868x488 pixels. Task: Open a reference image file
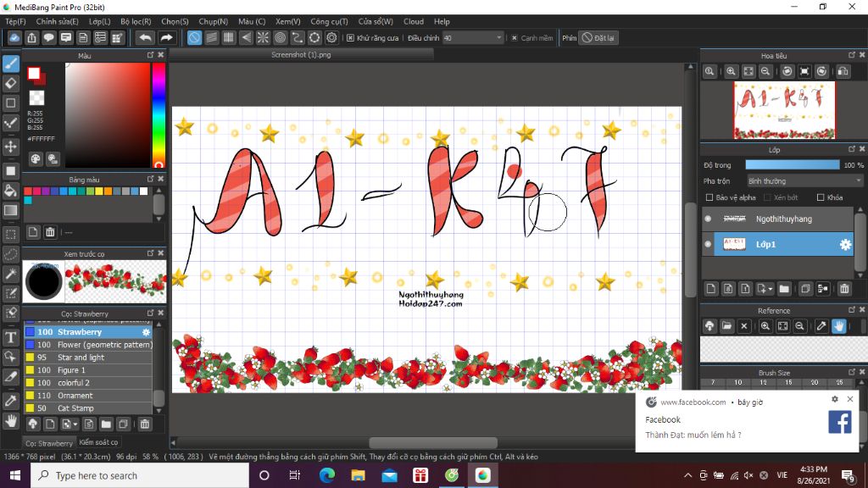click(726, 326)
